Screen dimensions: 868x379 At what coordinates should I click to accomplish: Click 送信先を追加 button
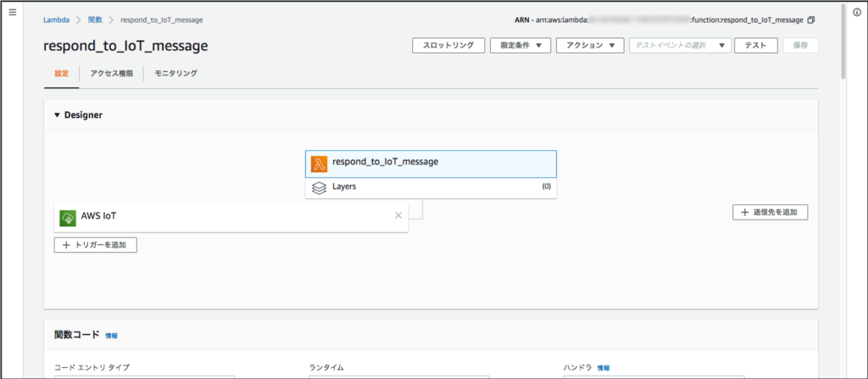pyautogui.click(x=770, y=212)
